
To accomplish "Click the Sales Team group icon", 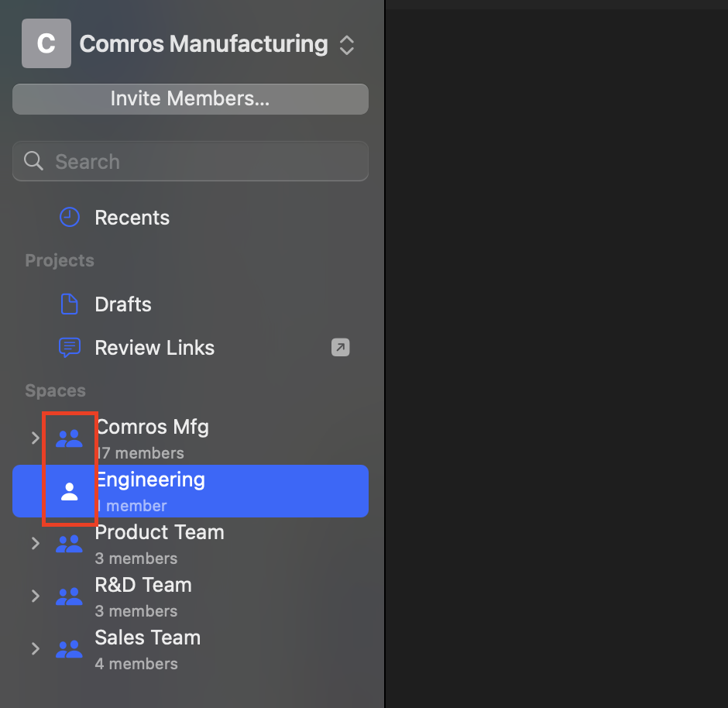I will click(69, 649).
